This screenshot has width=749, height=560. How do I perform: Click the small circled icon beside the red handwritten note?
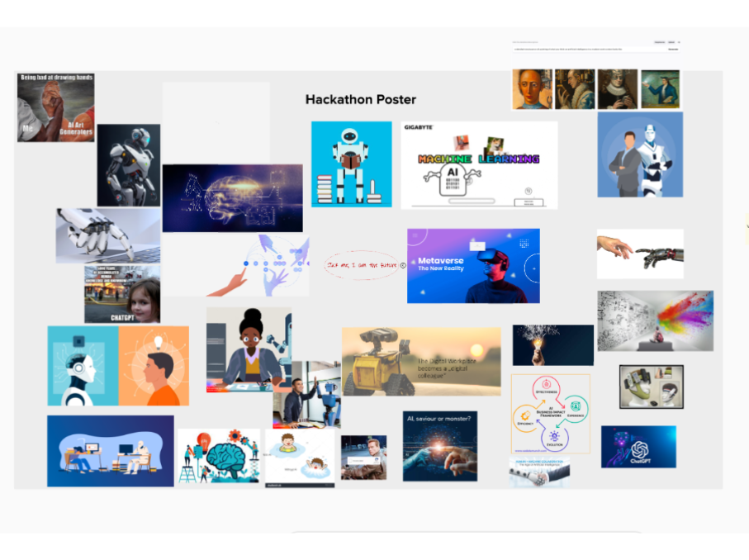click(x=403, y=265)
